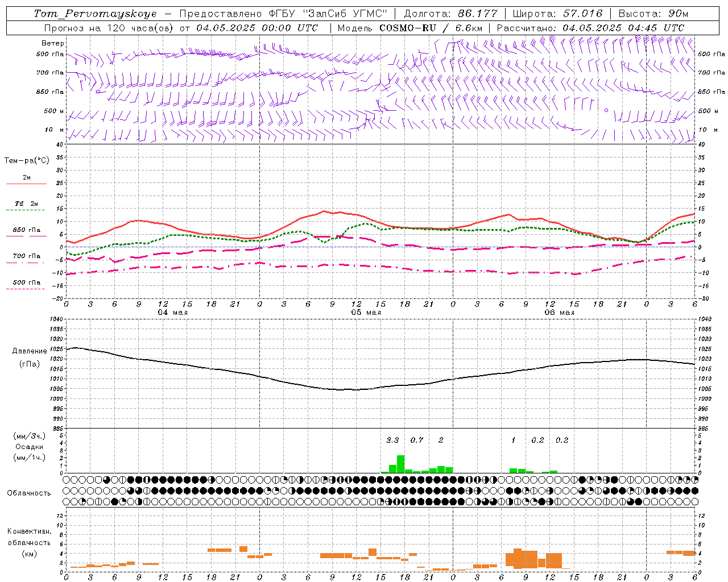This screenshot has width=728, height=582.
Task: Click the Конвективн. convective cloud label
Action: click(x=29, y=531)
